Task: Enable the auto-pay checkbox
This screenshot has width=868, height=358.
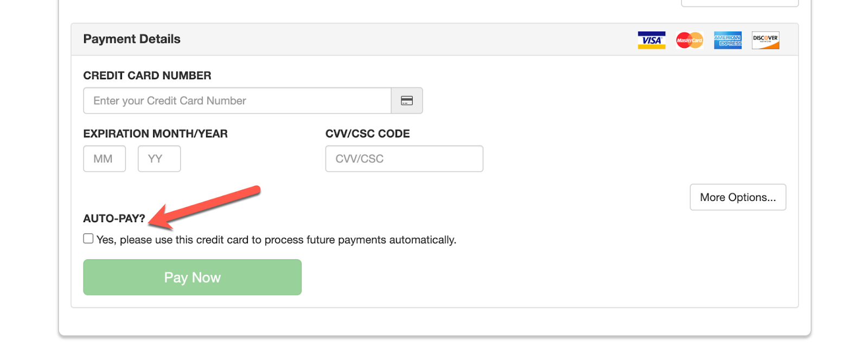Action: click(x=88, y=238)
